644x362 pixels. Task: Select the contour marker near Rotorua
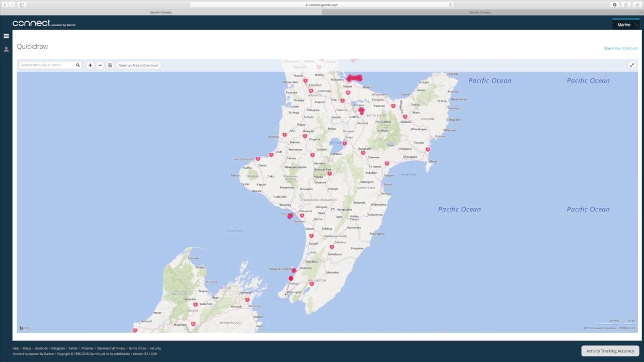click(361, 111)
